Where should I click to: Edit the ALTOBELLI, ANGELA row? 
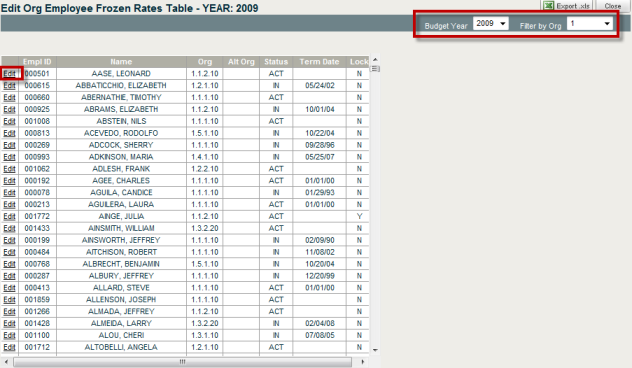(x=9, y=347)
